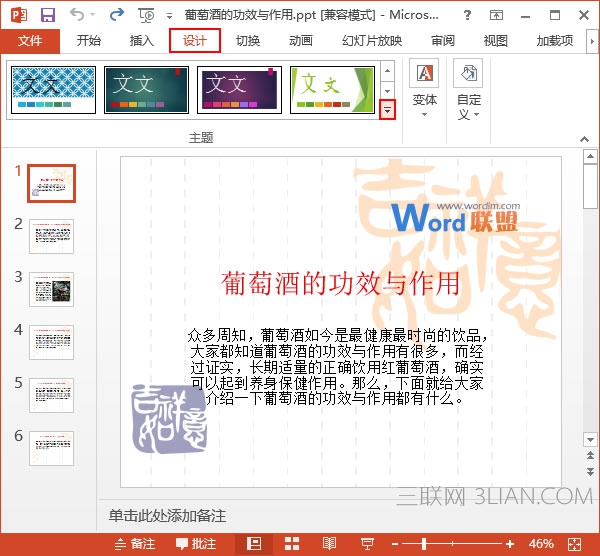Open the 审阅 (Review) tab
The height and width of the screenshot is (556, 600).
click(443, 41)
